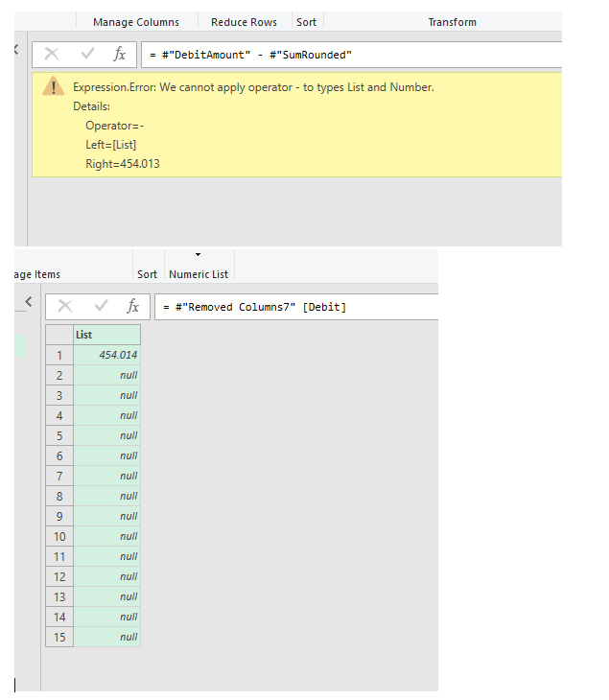Select the null value in row 5

click(107, 435)
